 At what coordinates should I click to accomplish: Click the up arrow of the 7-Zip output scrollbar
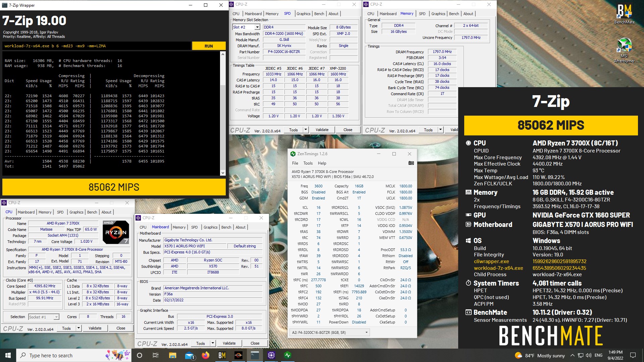pyautogui.click(x=223, y=54)
